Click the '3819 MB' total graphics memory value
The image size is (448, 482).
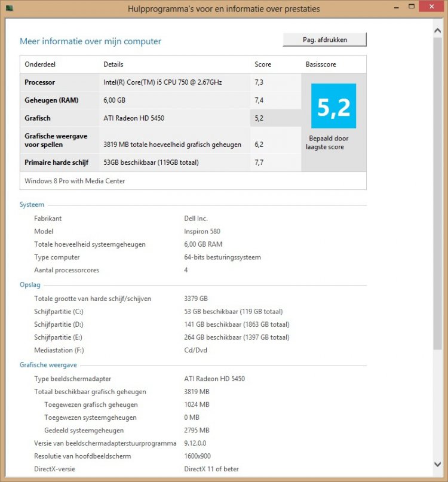(x=197, y=392)
